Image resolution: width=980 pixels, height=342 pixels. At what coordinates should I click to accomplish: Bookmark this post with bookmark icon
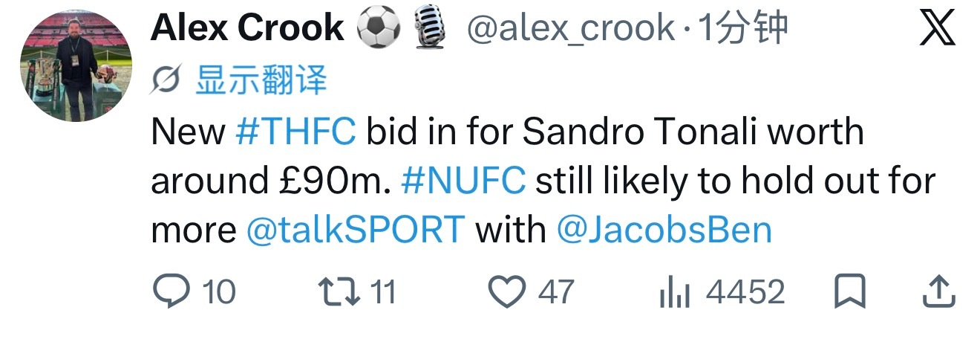click(x=850, y=291)
